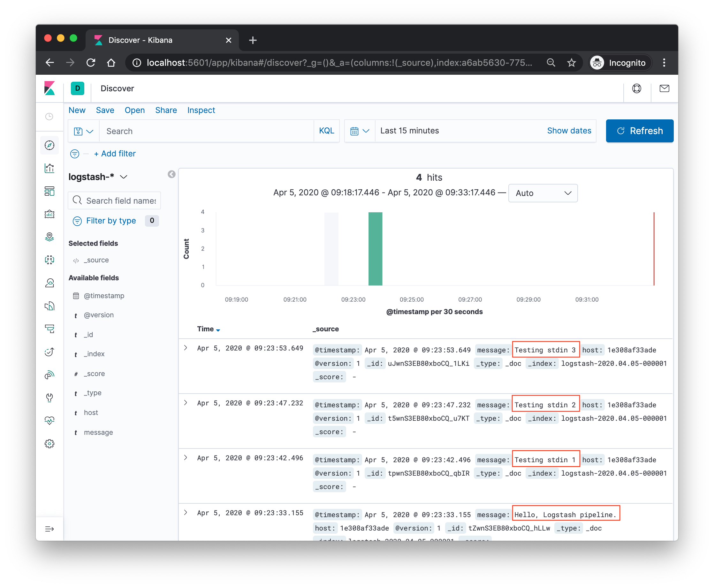Image resolution: width=714 pixels, height=588 pixels.
Task: Click Last 15 minutes time range
Action: click(409, 131)
